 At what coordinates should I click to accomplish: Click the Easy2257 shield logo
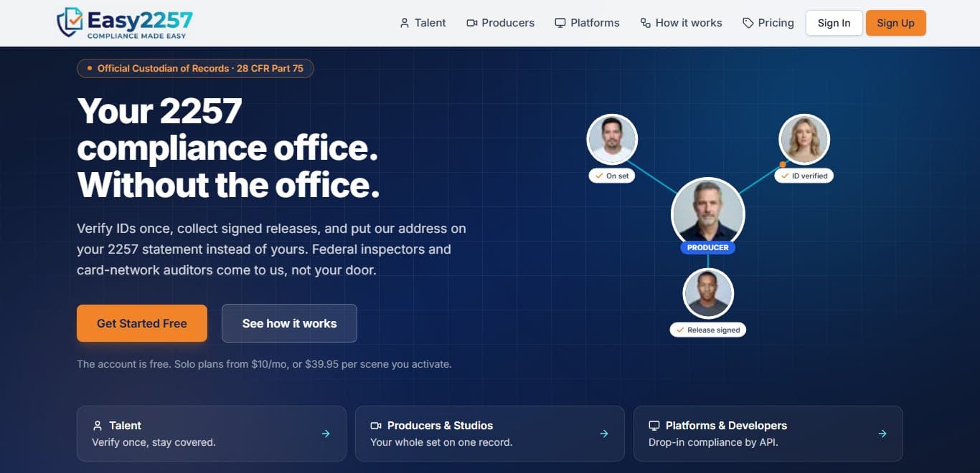[70, 22]
